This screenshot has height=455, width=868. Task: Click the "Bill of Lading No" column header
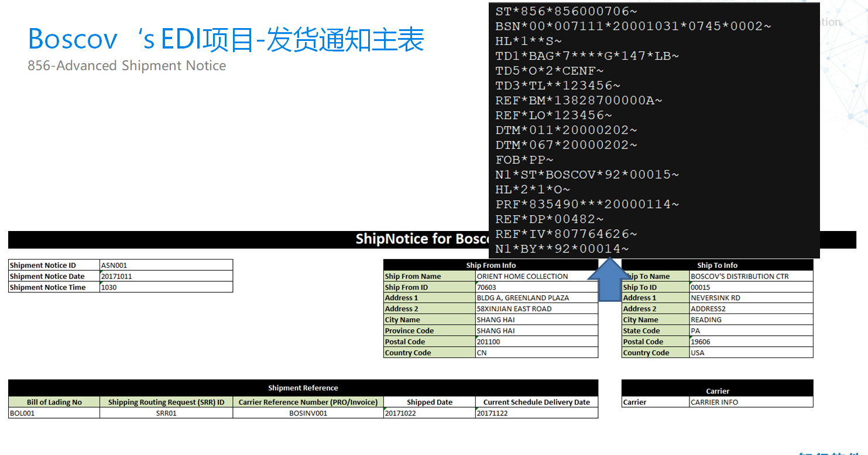pyautogui.click(x=54, y=402)
